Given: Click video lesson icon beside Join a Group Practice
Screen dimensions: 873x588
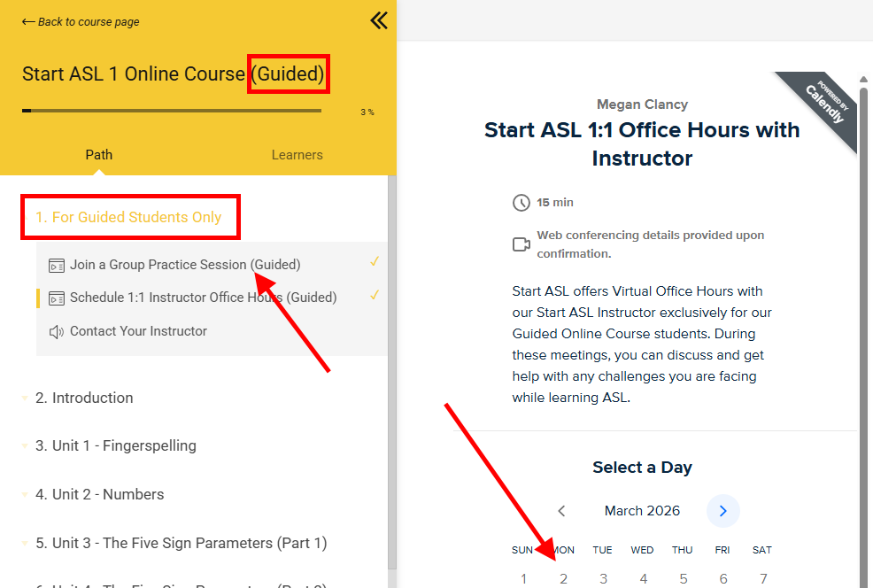Looking at the screenshot, I should (x=57, y=266).
